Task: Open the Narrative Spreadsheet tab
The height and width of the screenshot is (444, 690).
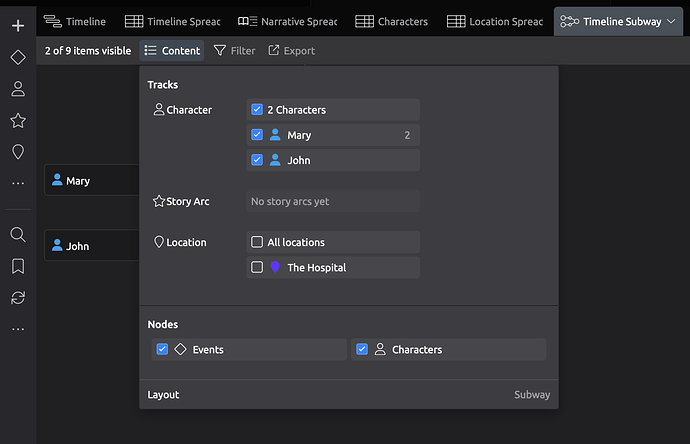Action: [x=286, y=21]
